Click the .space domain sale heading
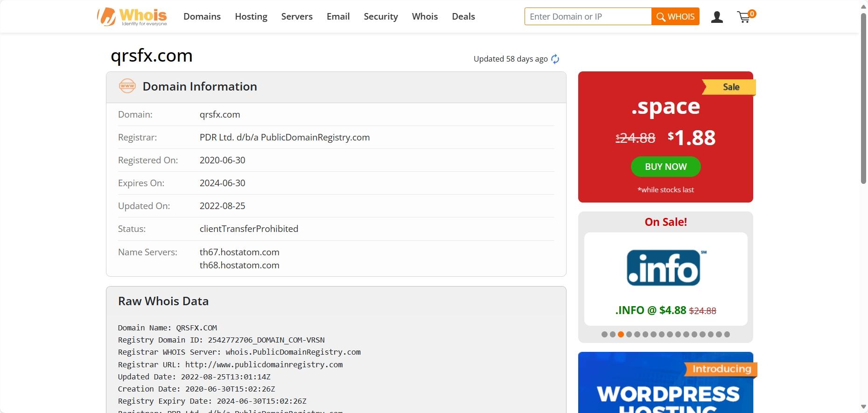This screenshot has width=868, height=413. pyautogui.click(x=665, y=107)
